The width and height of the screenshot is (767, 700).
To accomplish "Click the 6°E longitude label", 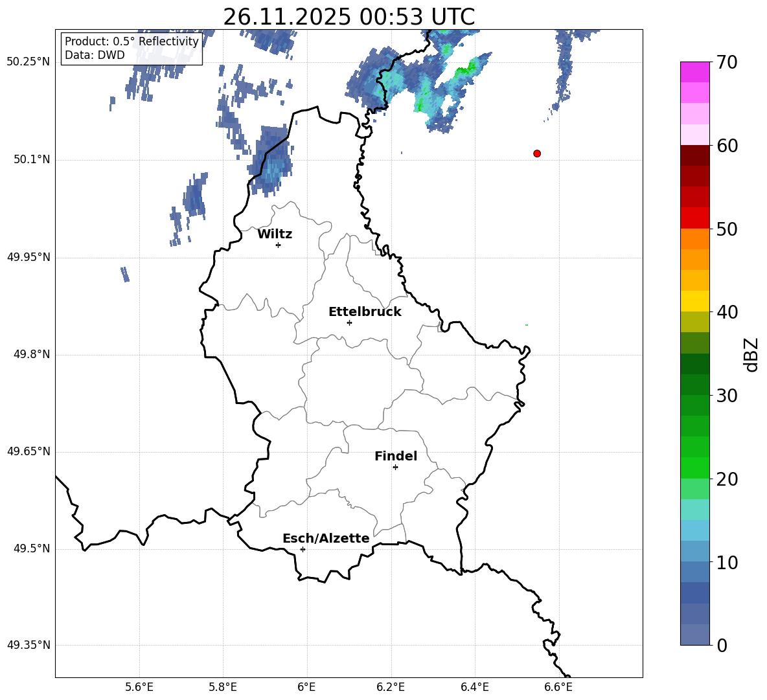I will (x=306, y=687).
